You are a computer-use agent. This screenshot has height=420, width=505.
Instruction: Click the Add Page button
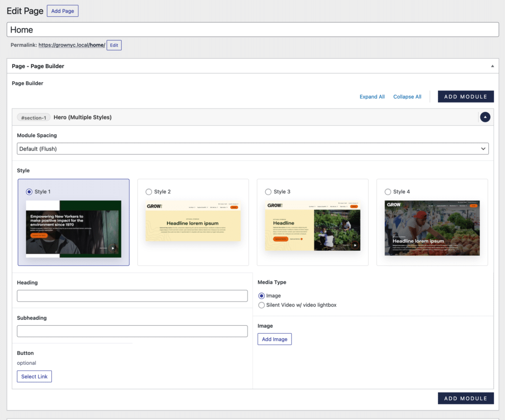pyautogui.click(x=63, y=11)
